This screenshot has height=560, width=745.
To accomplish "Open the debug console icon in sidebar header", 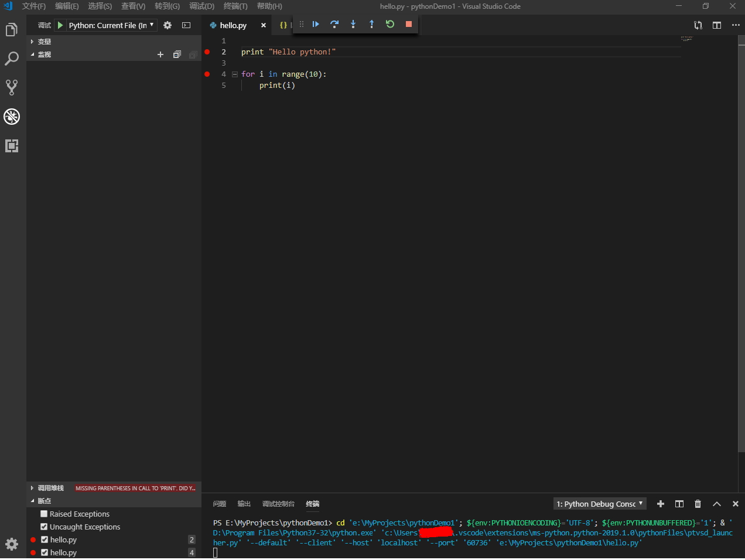I will coord(186,25).
